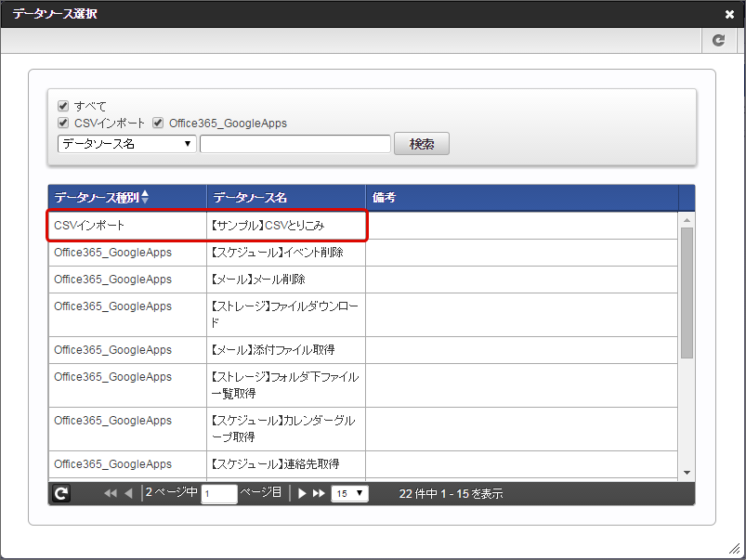The image size is (746, 560).
Task: Click the refresh icon in top toolbar
Action: pyautogui.click(x=718, y=40)
